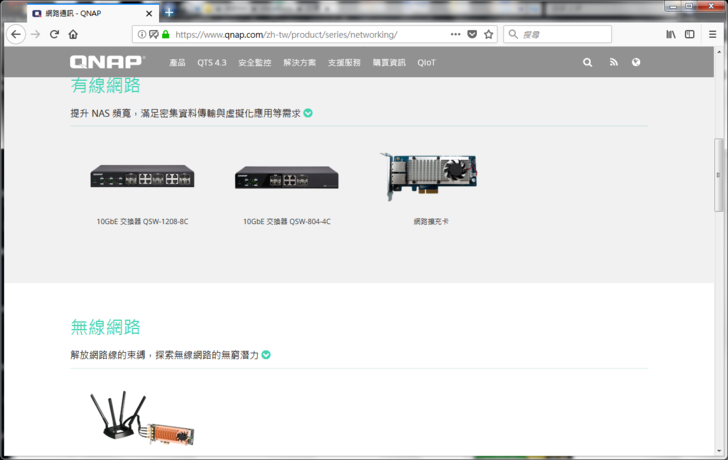Viewport: 728px width, 460px height.
Task: Click the vertical page scrollbar
Action: [718, 175]
